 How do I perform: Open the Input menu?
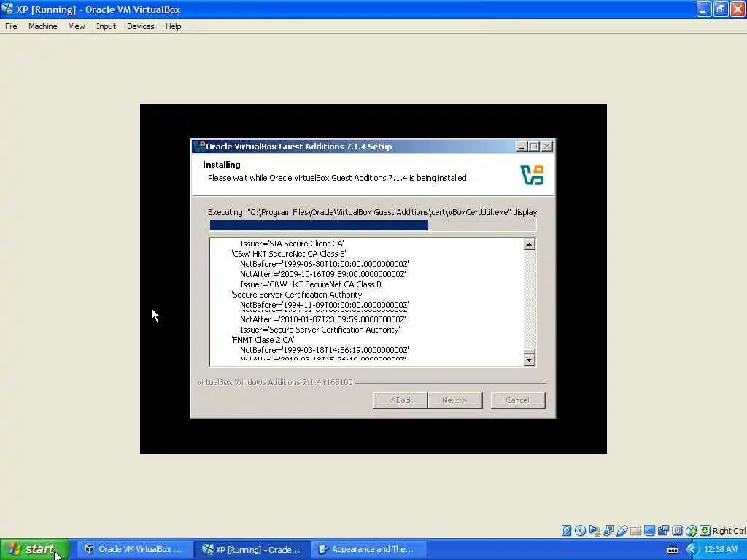click(x=106, y=26)
